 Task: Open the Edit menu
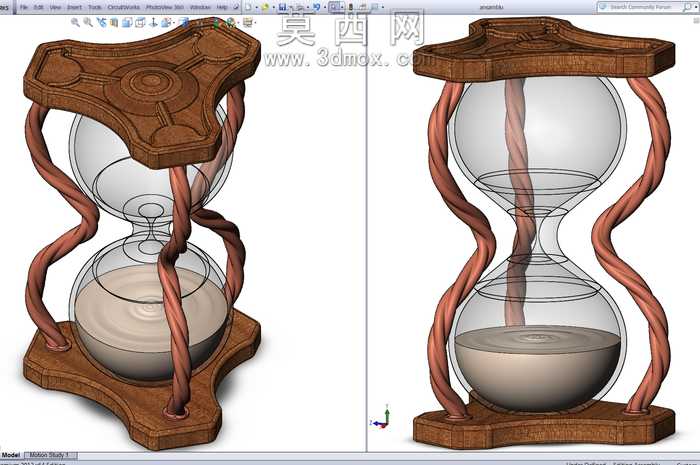tap(38, 7)
